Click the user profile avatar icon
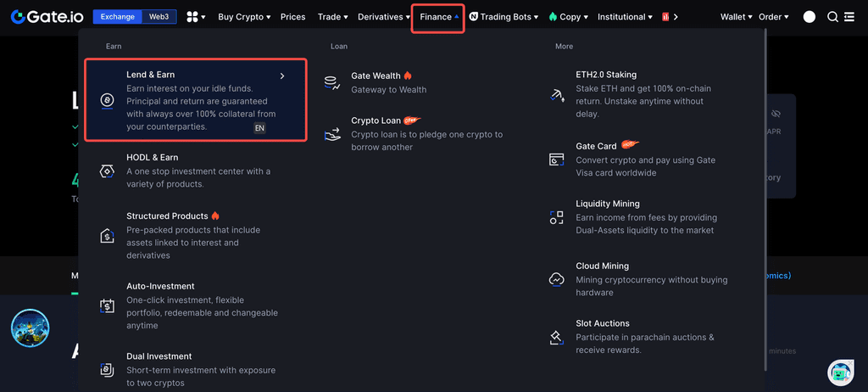 tap(810, 17)
